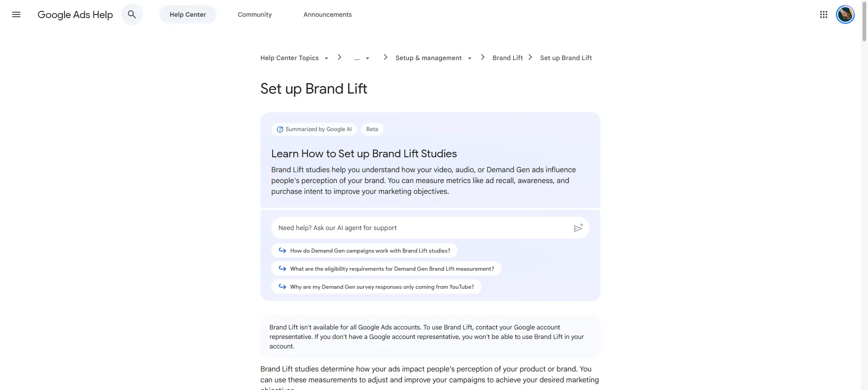Click arrow icon beside Demand Gen campaigns question
The image size is (868, 390).
coord(282,250)
